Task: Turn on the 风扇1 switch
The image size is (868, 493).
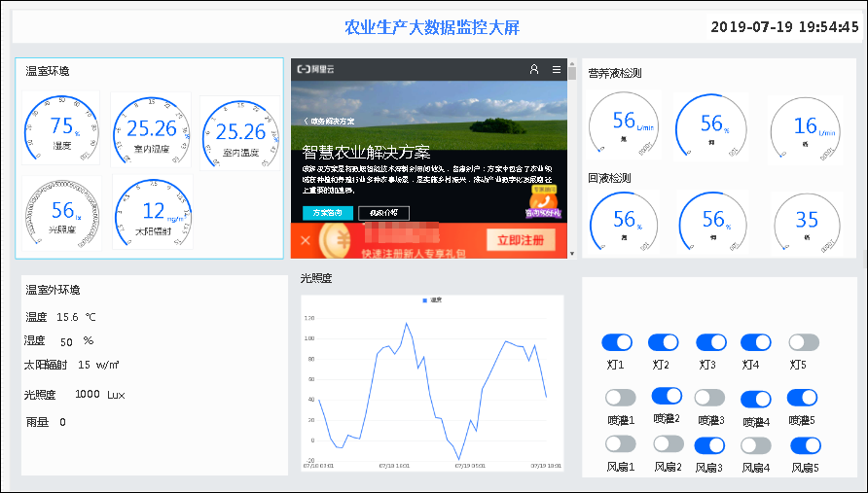Action: (x=621, y=443)
